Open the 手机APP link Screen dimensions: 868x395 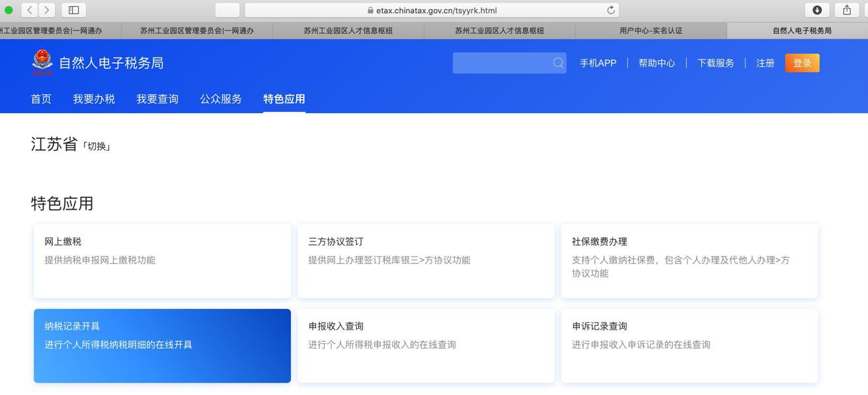598,63
